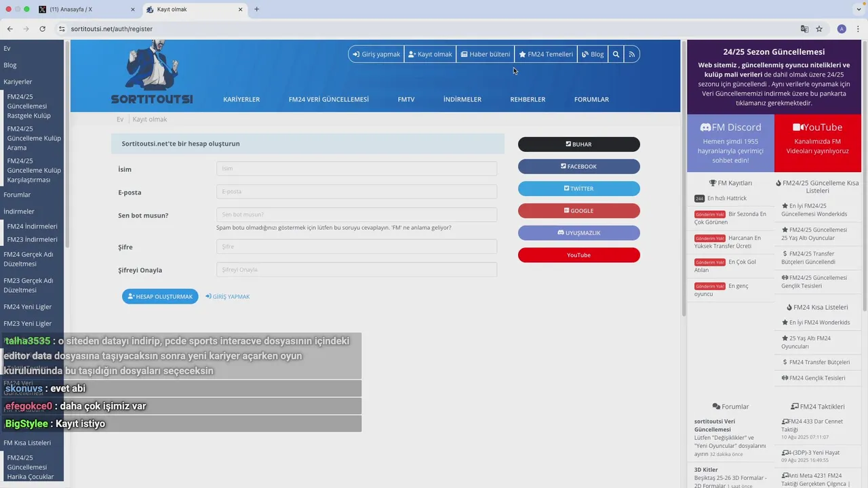Click HESAP OLUŞTURMAK button
Screen dimensions: 868x488
coord(160,296)
